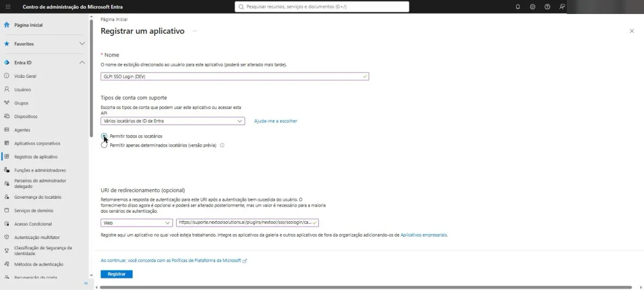Collapse the sidebar with double-arrow button
Screen dimensions: 644x290
[x=85, y=284]
